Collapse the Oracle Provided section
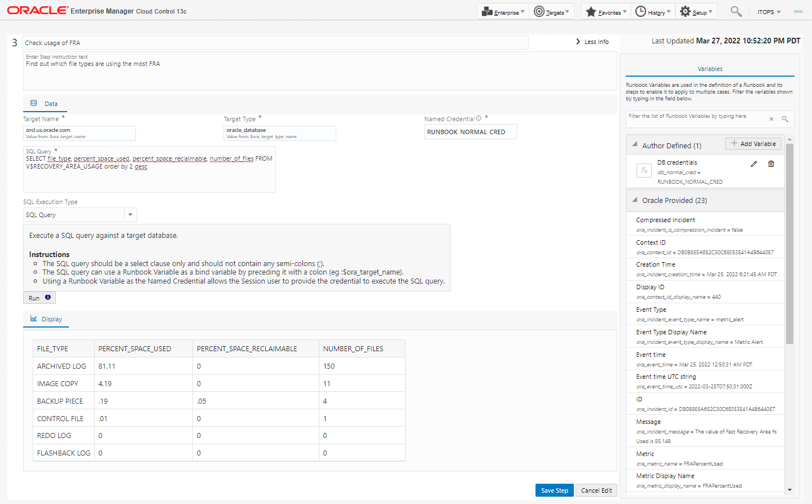Screen dimensions: 812x504 (x=635, y=200)
